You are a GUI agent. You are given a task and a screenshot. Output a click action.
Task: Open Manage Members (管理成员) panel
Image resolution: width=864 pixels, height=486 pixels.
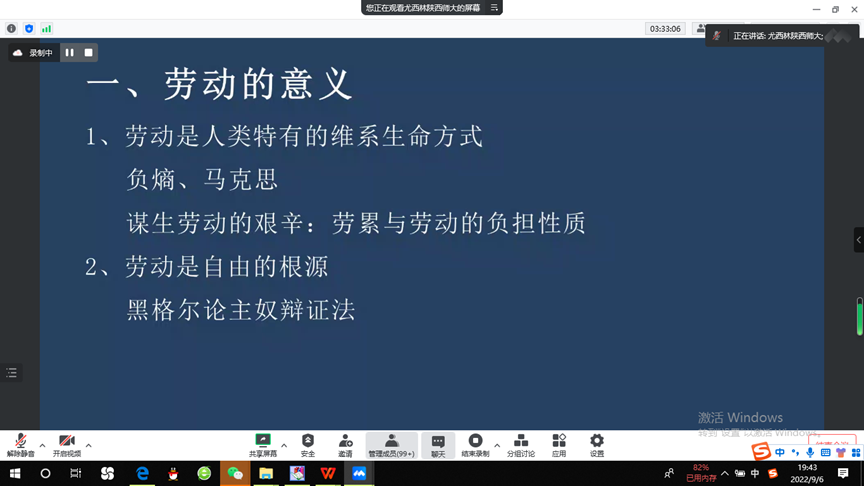click(391, 445)
